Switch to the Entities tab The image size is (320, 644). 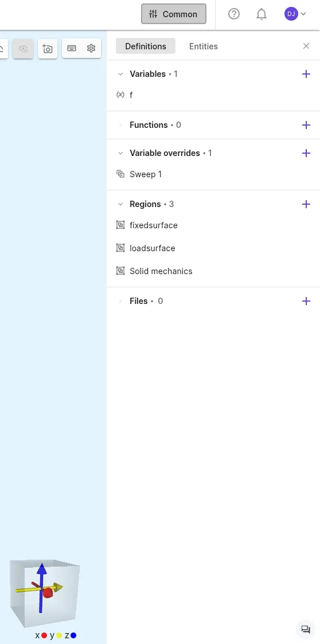coord(204,46)
